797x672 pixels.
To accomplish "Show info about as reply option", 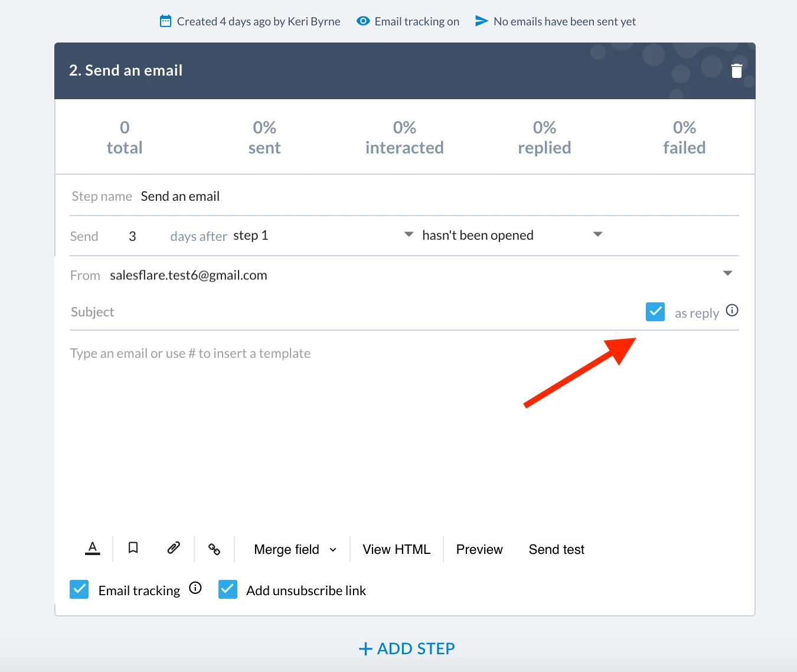I will [732, 311].
